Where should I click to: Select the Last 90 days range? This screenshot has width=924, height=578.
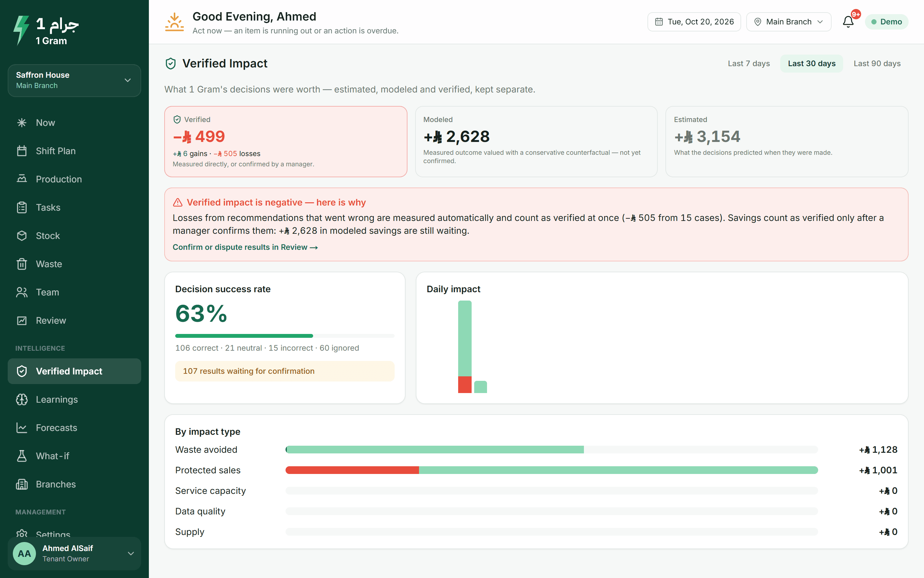coord(877,64)
